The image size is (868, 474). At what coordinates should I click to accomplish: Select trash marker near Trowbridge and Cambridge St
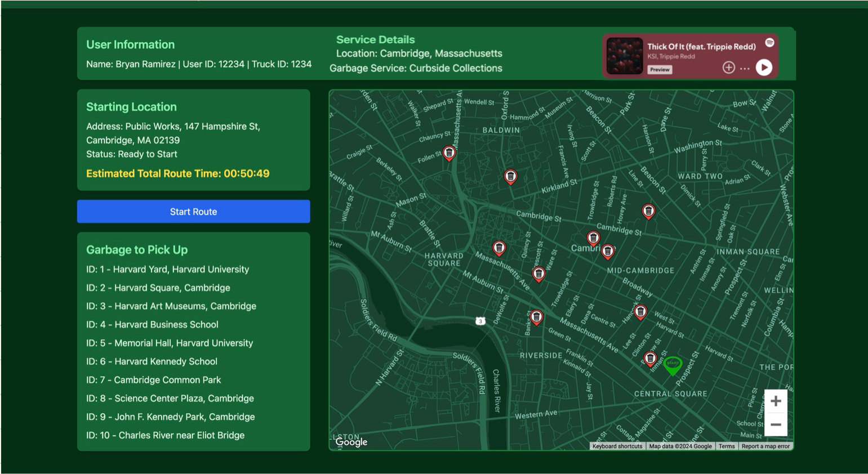pyautogui.click(x=593, y=238)
